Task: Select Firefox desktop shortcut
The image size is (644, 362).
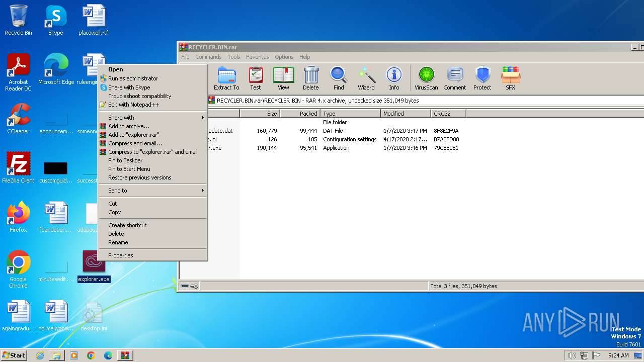Action: click(18, 217)
